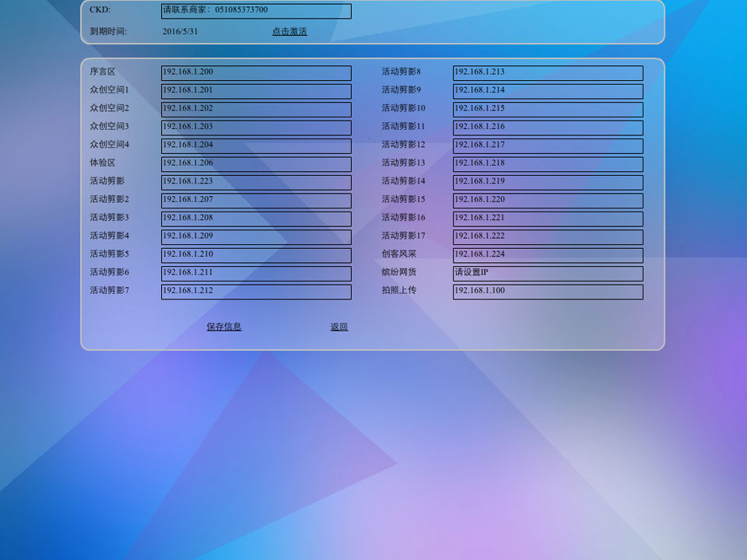747x560 pixels.
Task: Click the 点击激活 activation link
Action: point(289,31)
